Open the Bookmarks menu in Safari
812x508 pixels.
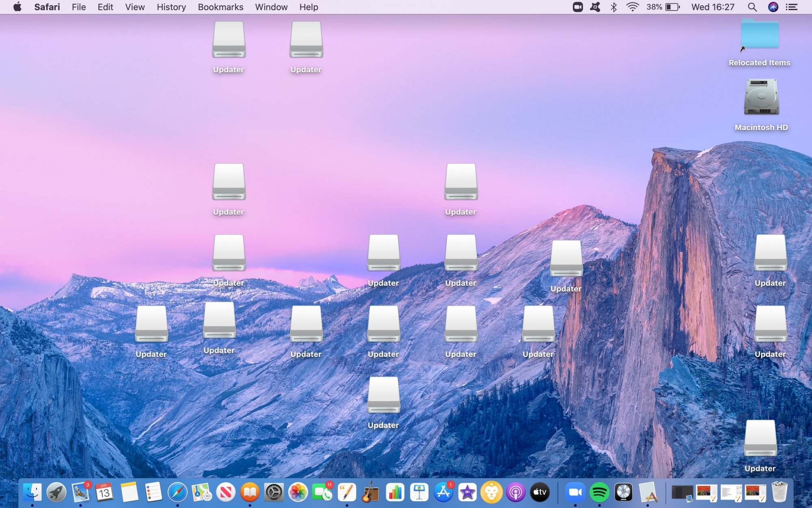pos(220,7)
